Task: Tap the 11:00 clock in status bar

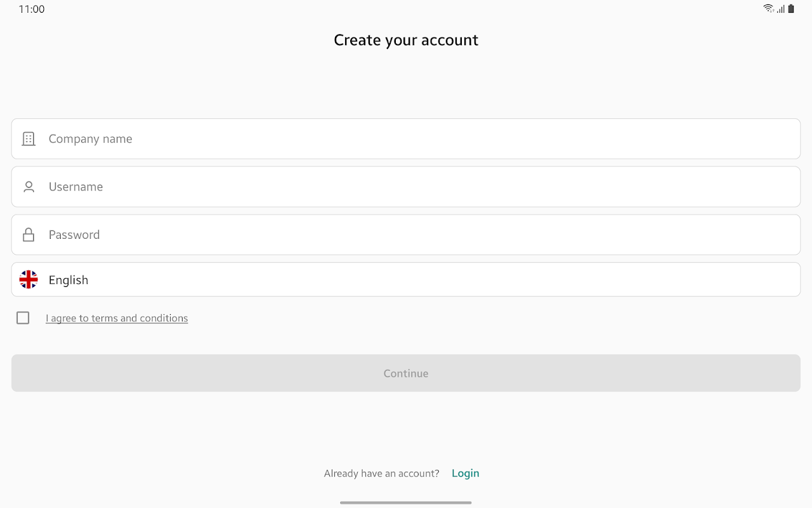Action: coord(32,10)
